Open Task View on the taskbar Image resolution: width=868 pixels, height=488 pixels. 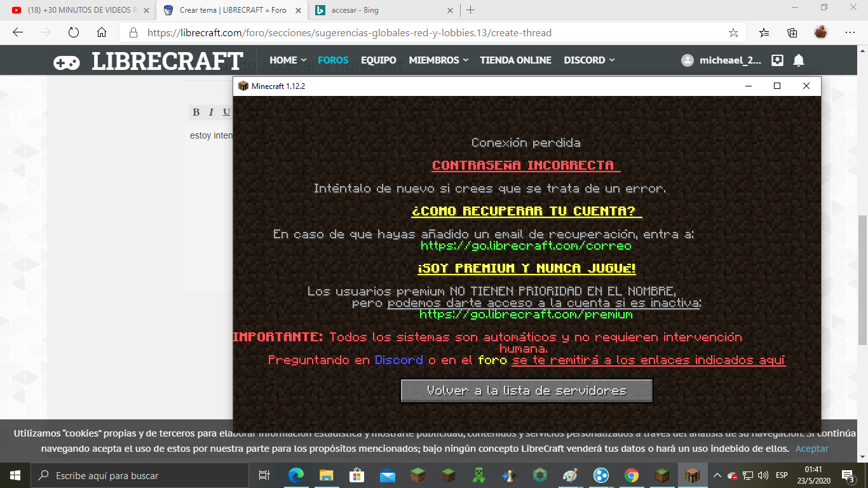264,475
